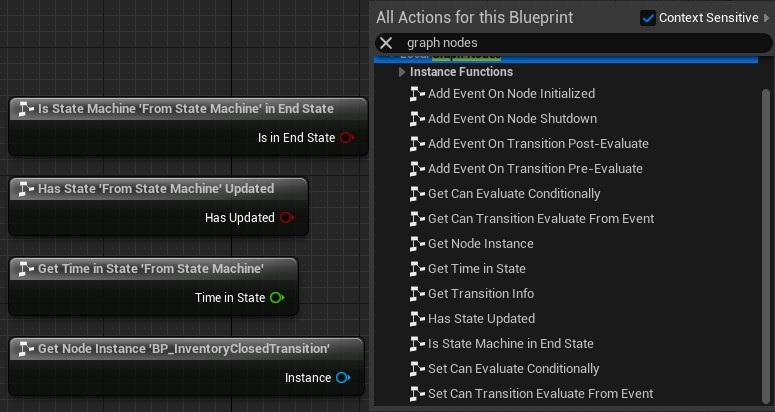Screen dimensions: 775x412
Task: Select Has State Updated action
Action: click(481, 319)
